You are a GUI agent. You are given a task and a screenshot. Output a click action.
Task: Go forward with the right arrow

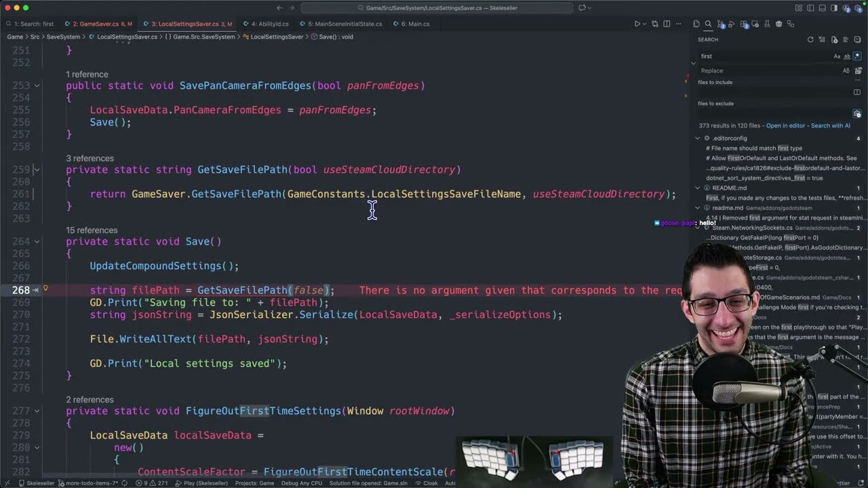point(290,7)
